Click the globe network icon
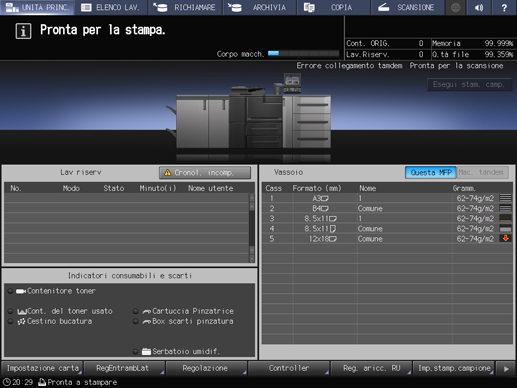The width and height of the screenshot is (517, 388). pos(455,7)
